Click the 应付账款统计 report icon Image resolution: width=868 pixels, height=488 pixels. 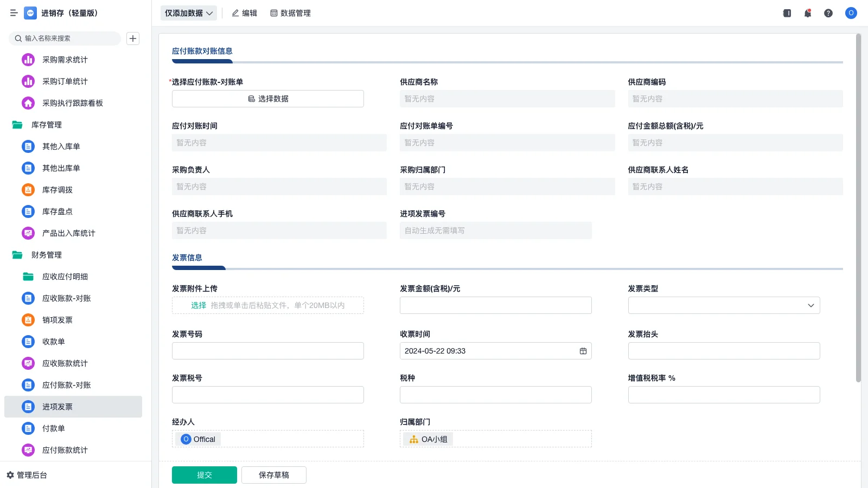[x=28, y=450]
